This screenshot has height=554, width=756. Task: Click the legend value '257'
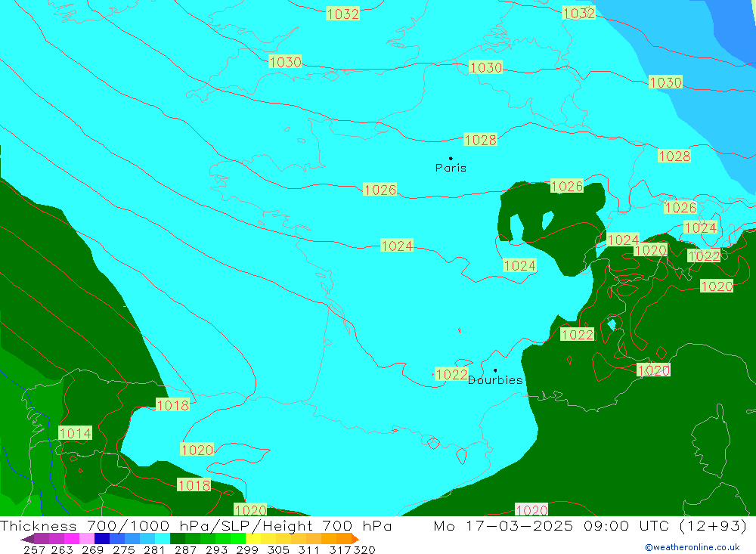pyautogui.click(x=34, y=549)
